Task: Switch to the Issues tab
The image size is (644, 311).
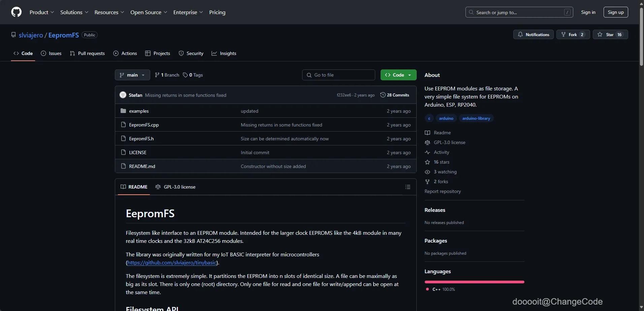Action: pyautogui.click(x=51, y=53)
